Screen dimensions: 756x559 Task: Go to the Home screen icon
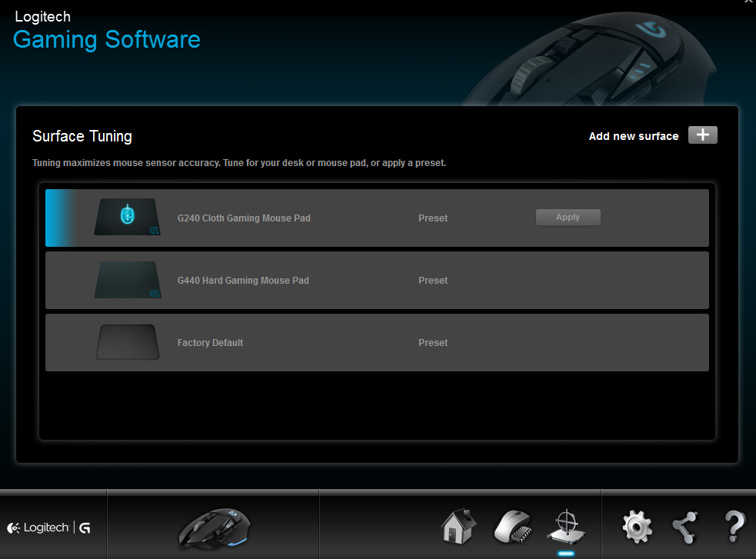(458, 526)
